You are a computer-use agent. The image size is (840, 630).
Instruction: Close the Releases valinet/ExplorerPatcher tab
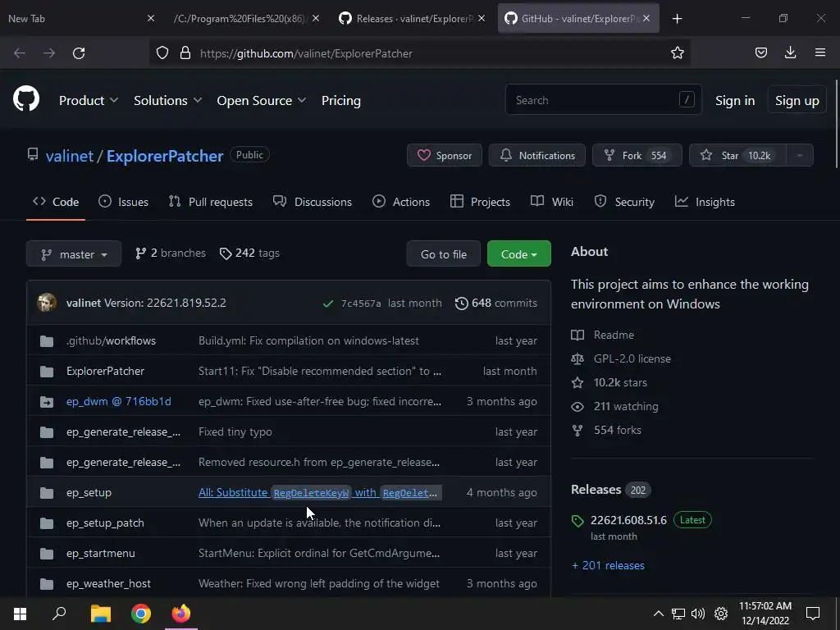(482, 18)
